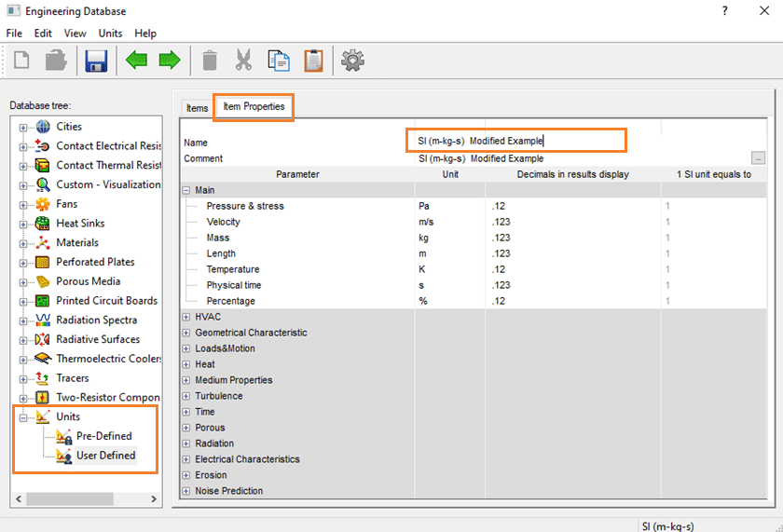Click the Delete trash can icon
This screenshot has height=532, width=783.
(210, 61)
